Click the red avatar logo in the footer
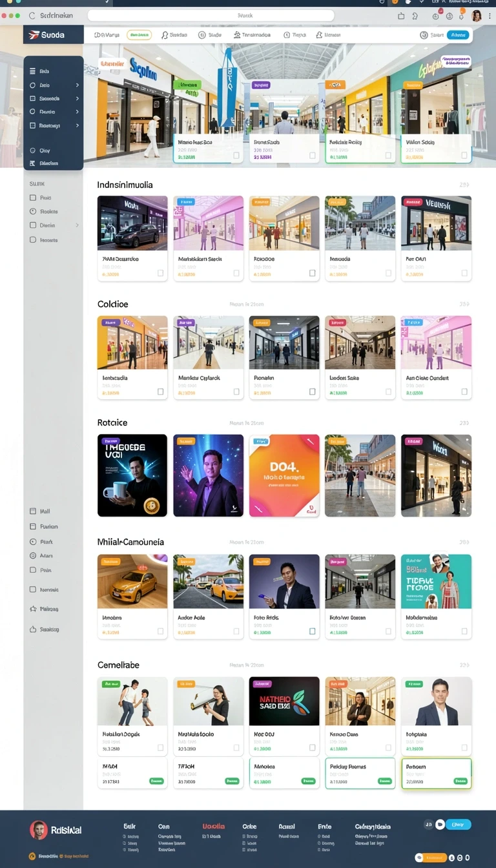Screen dimensions: 496x868 (x=38, y=830)
